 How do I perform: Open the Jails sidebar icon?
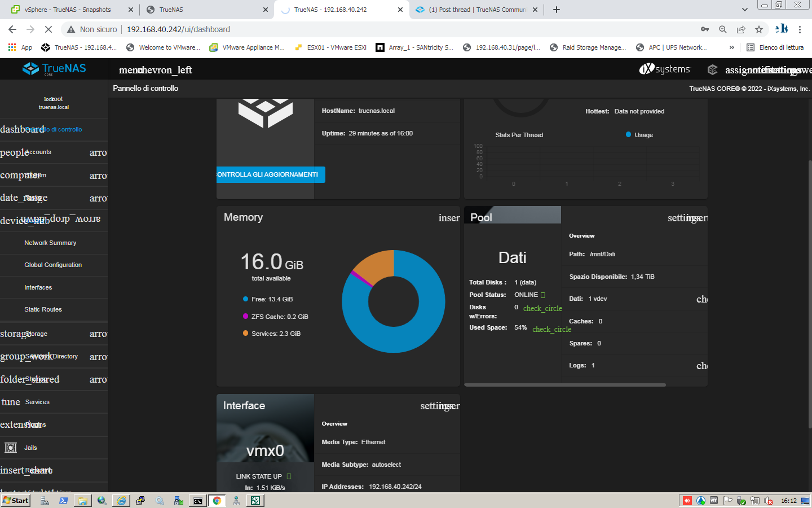pos(11,448)
